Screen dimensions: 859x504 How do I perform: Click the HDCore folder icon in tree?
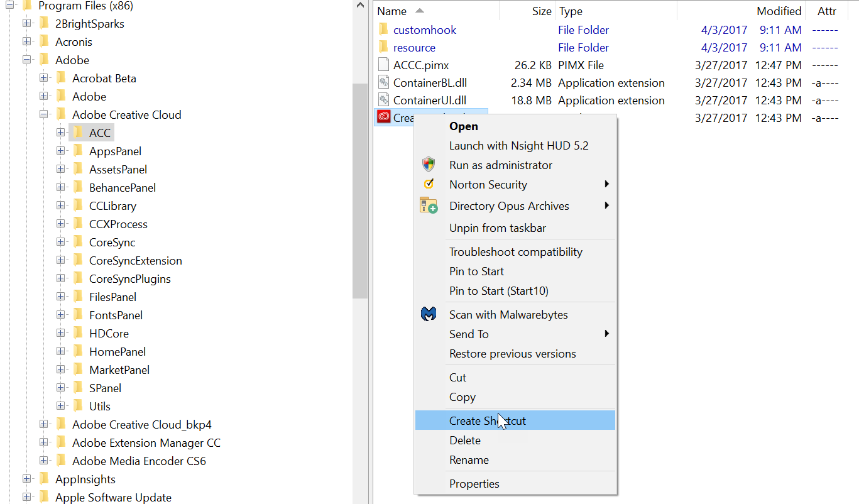[78, 333]
